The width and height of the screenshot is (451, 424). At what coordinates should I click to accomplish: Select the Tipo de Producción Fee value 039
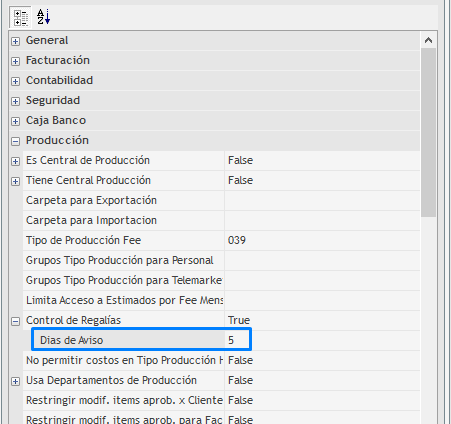click(322, 240)
